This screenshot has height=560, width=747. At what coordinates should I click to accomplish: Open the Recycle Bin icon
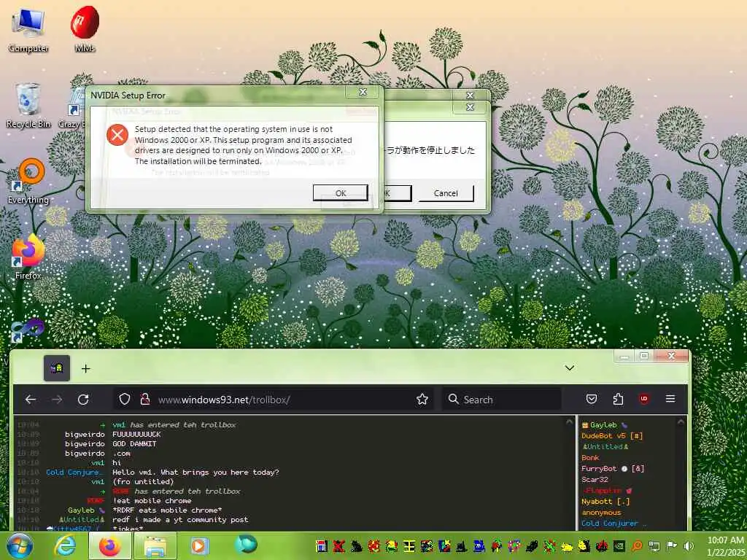(28, 106)
